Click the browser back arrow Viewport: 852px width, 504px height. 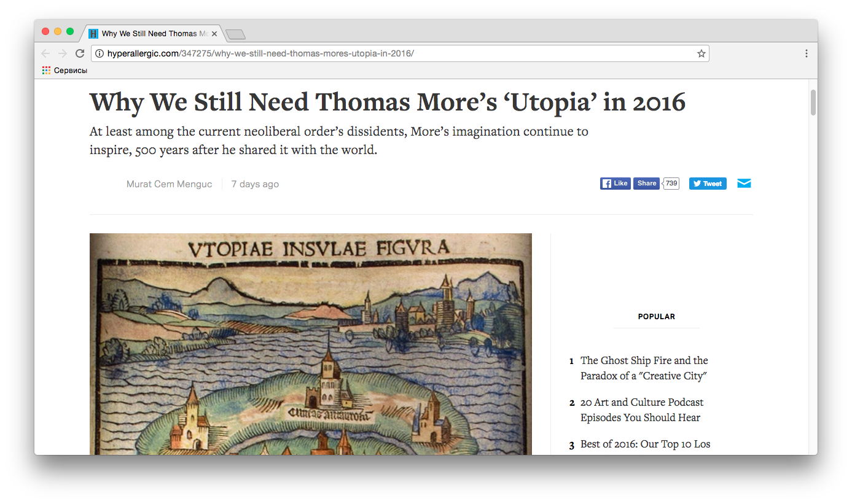coord(45,53)
